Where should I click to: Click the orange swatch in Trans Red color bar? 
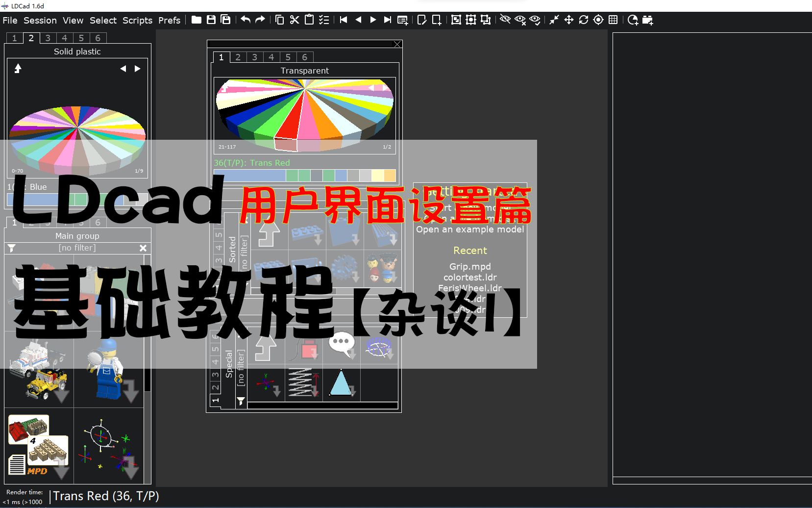tap(390, 176)
